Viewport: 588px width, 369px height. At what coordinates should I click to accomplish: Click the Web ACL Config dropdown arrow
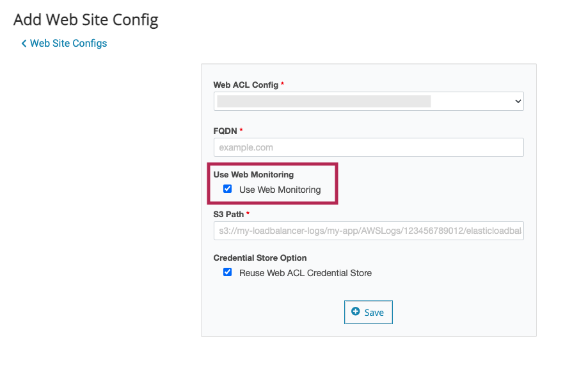[518, 101]
